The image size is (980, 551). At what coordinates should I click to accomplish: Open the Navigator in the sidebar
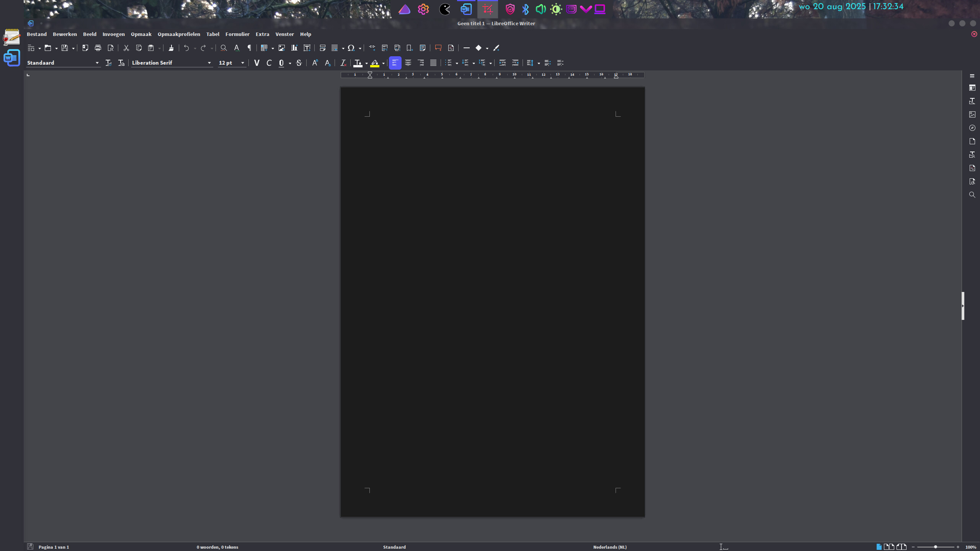click(972, 127)
